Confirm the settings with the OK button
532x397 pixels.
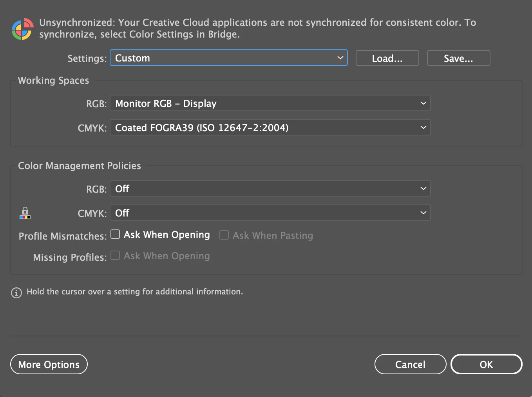pyautogui.click(x=487, y=364)
